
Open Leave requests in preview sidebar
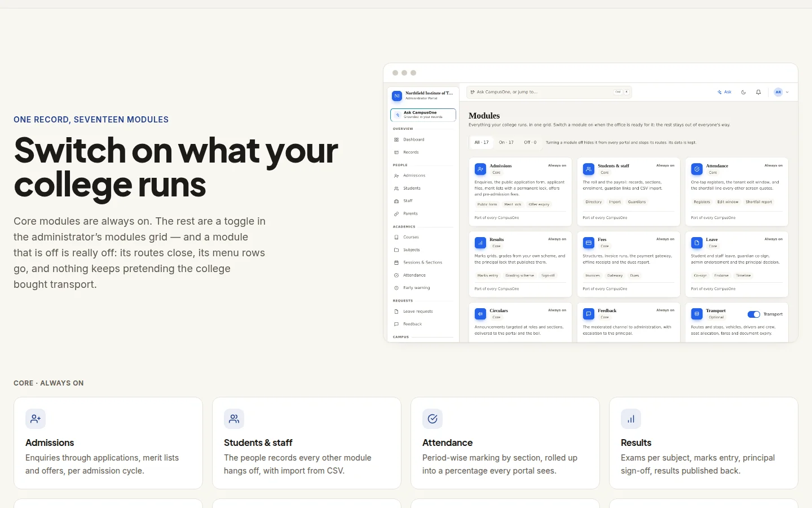(x=423, y=312)
